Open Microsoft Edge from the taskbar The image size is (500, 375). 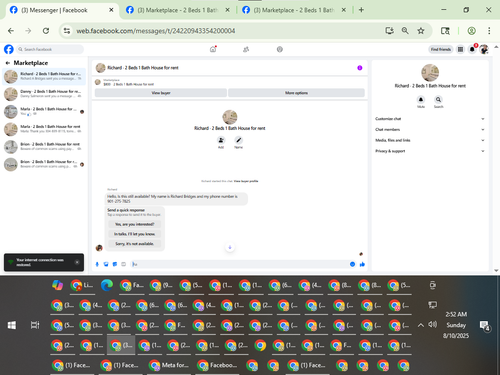click(107, 285)
